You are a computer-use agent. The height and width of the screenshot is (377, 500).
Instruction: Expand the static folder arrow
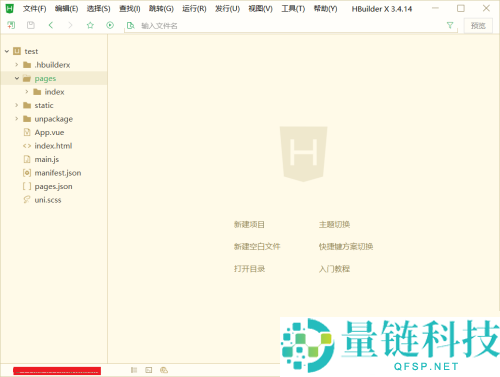tap(16, 105)
